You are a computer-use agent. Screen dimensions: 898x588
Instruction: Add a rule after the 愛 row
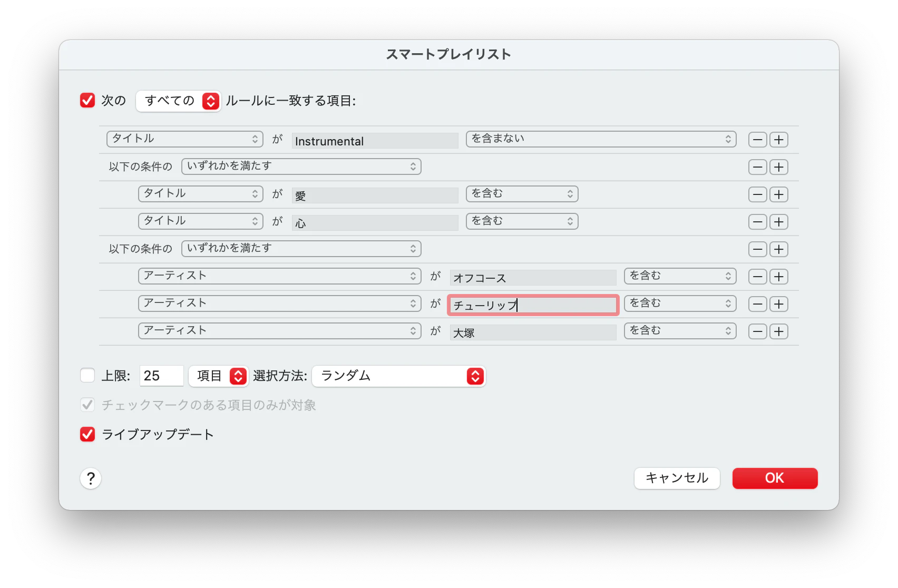pos(779,194)
